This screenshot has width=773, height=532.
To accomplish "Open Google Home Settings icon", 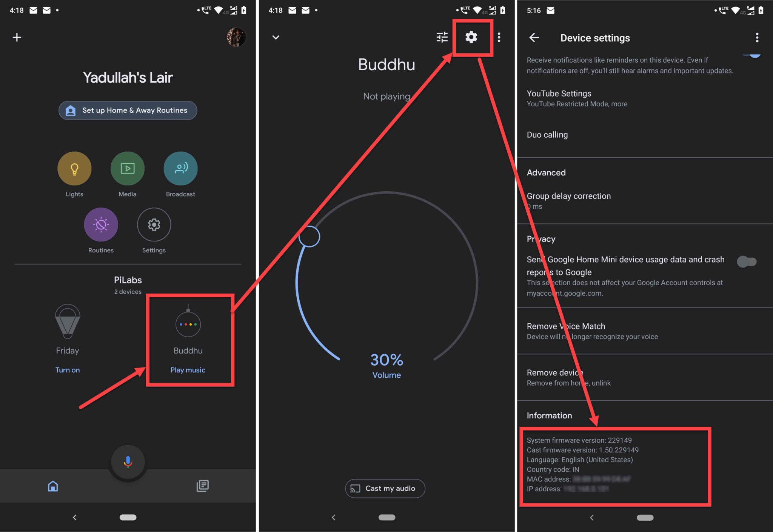I will (471, 37).
